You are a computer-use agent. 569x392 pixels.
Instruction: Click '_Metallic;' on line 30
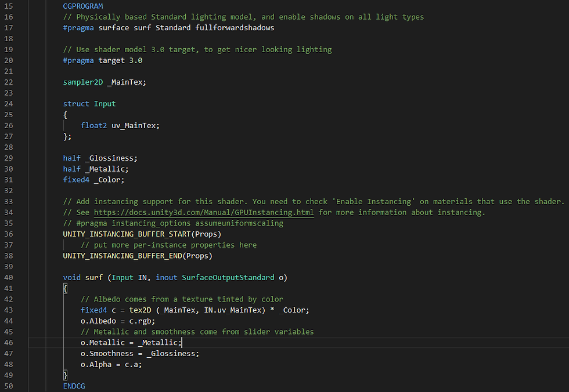point(107,169)
